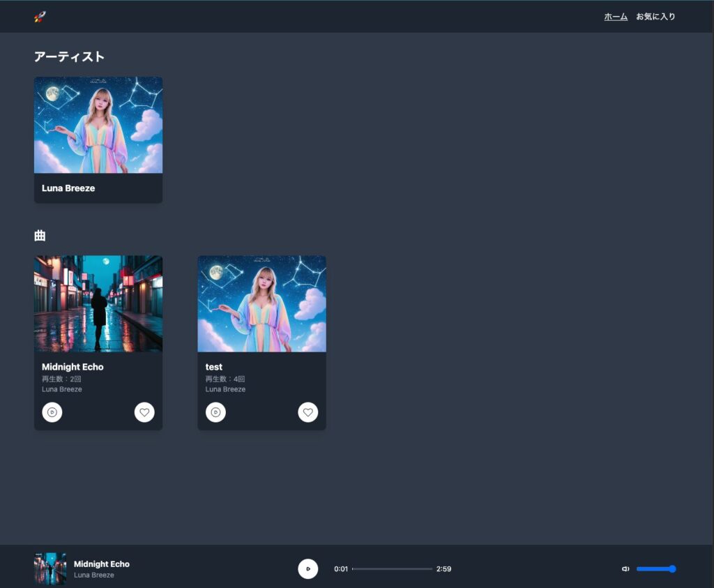
Task: Click the test song title
Action: tap(214, 367)
